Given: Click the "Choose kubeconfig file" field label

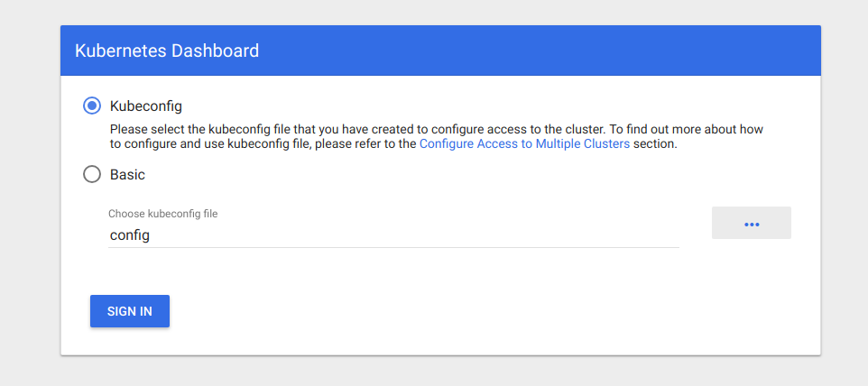Looking at the screenshot, I should 162,214.
